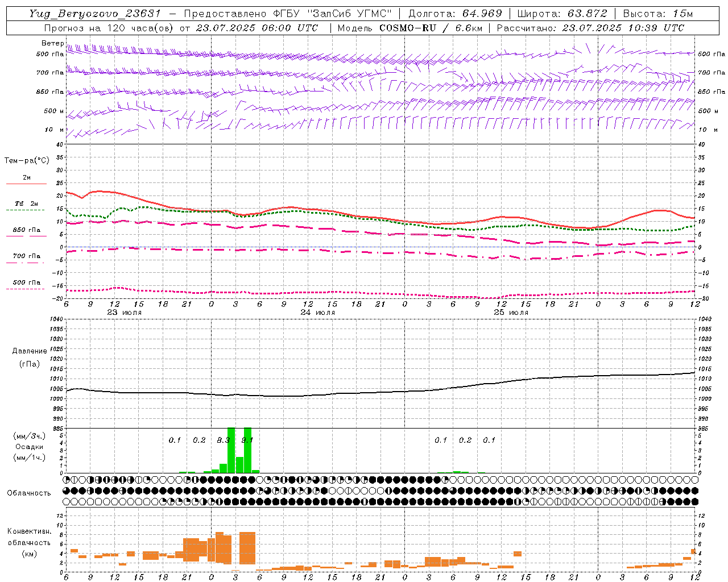
Task: Select the "Тем-ра(°C)" temperature axis label
Action: [27, 161]
